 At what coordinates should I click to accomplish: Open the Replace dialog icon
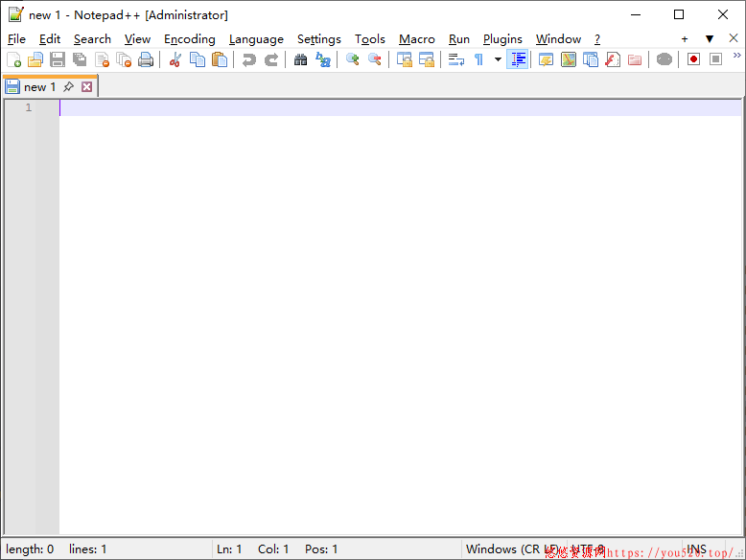323,60
